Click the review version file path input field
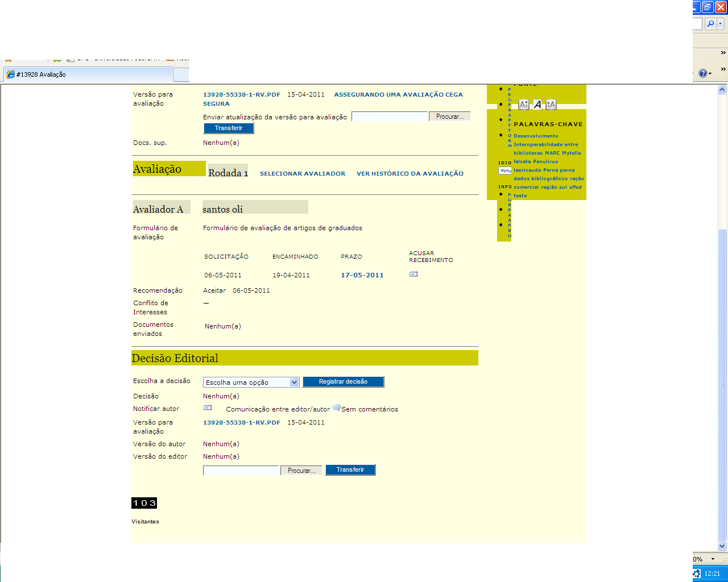 390,117
